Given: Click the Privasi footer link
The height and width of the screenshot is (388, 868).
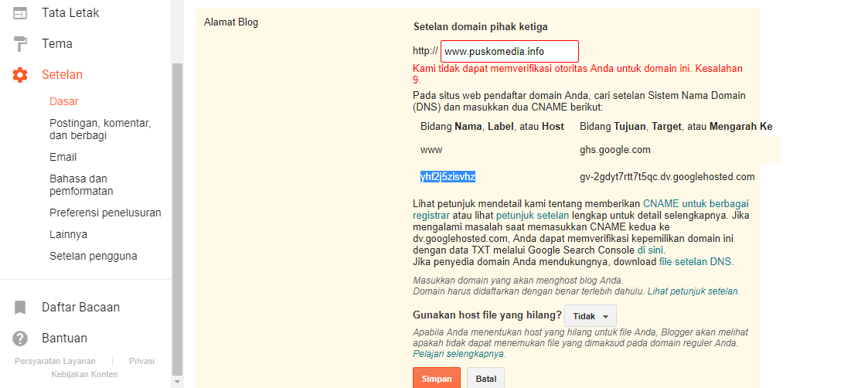Looking at the screenshot, I should (x=141, y=361).
